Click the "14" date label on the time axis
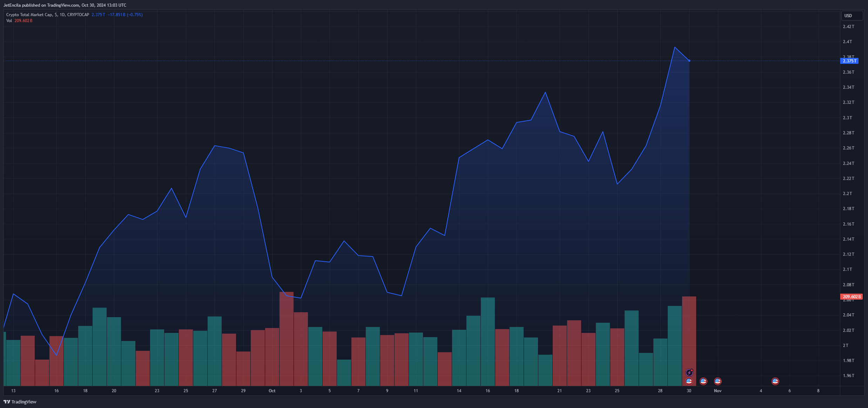The image size is (868, 408). pyautogui.click(x=459, y=391)
